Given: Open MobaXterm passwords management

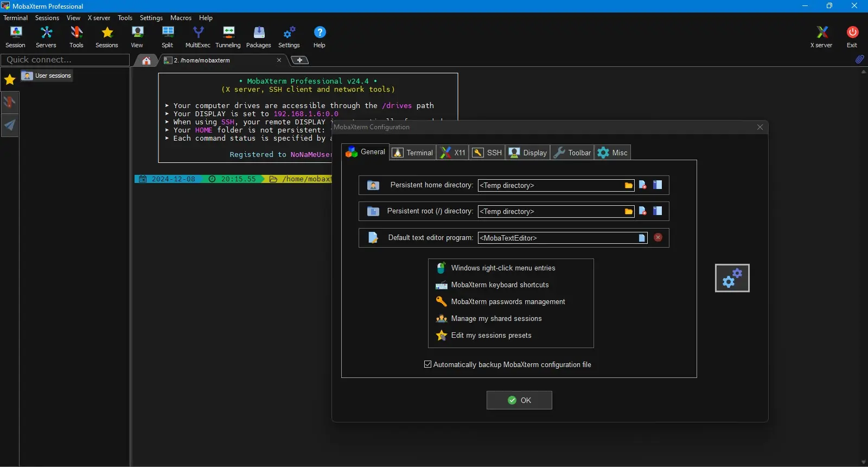Looking at the screenshot, I should [508, 301].
